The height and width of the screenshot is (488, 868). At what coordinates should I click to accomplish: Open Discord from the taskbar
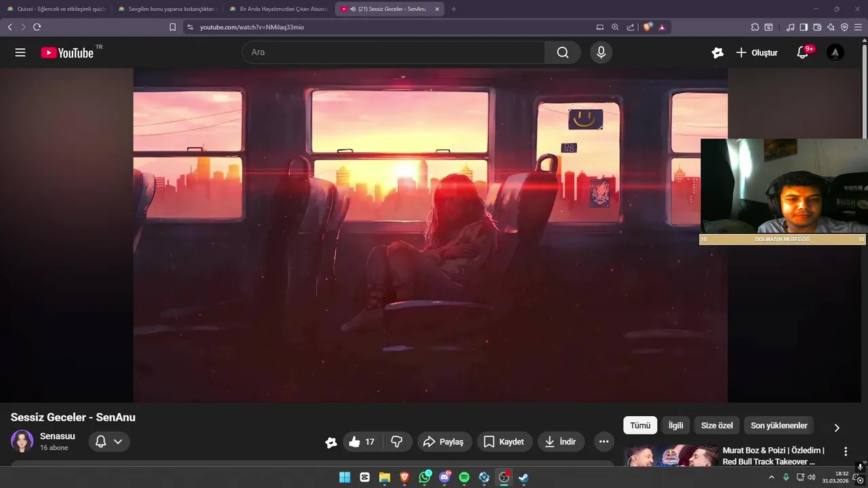click(x=445, y=477)
